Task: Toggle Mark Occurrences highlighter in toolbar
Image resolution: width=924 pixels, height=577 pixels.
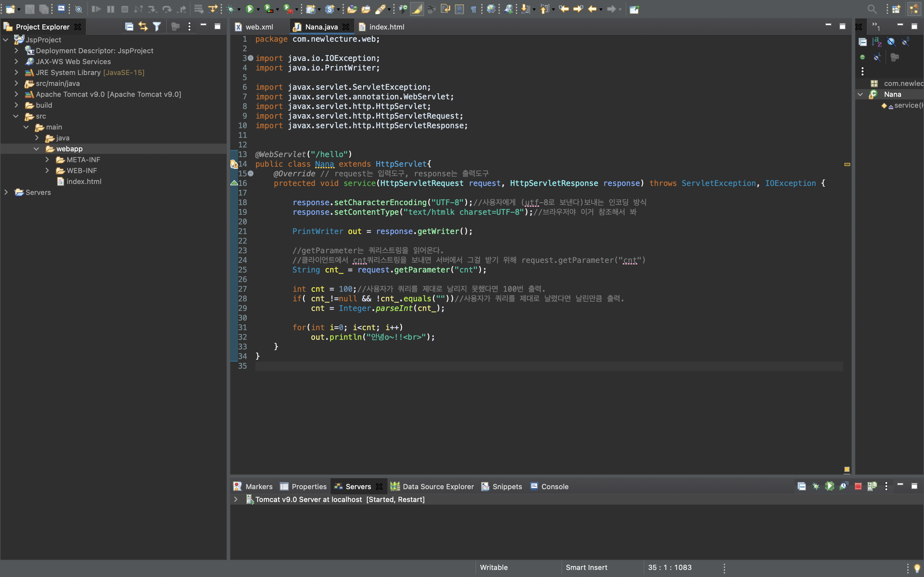Action: point(417,9)
